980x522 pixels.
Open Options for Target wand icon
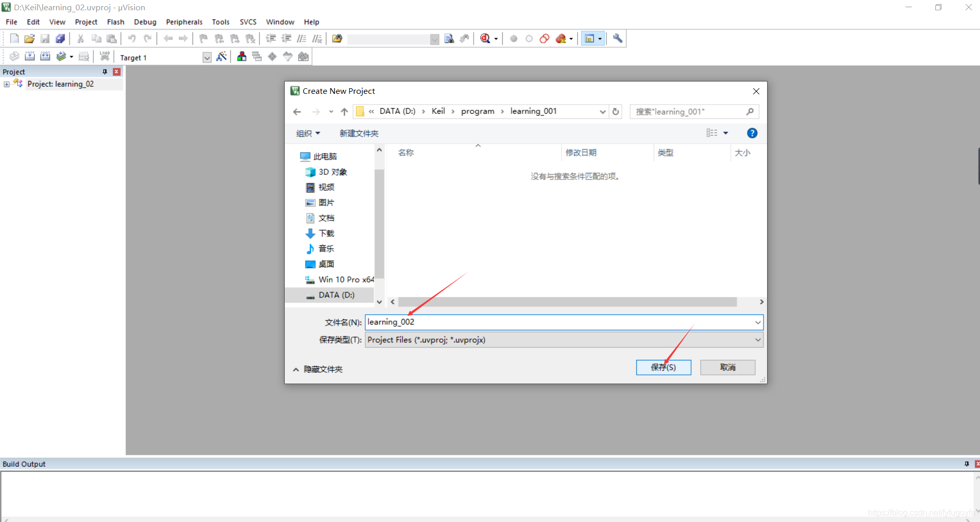[x=222, y=56]
